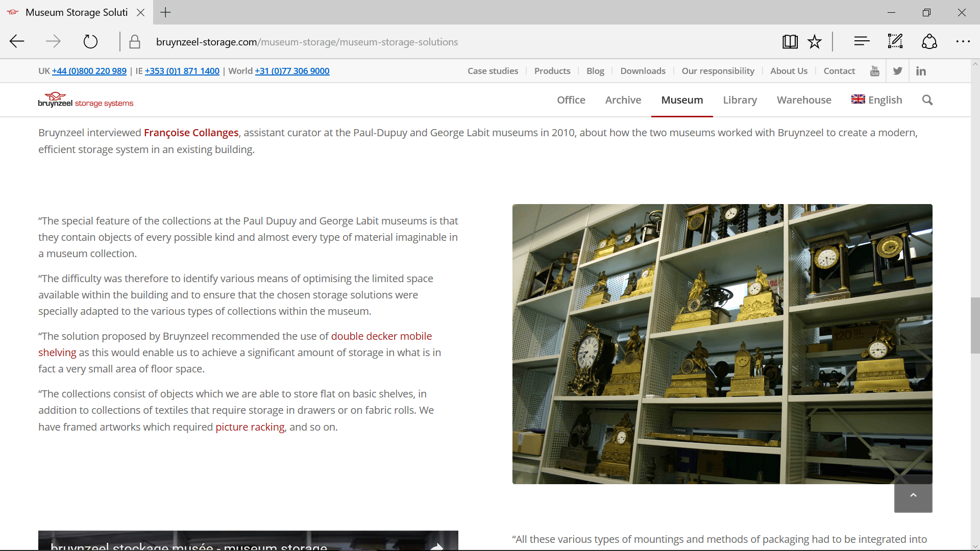Open the Françoise Collanges link
Image resolution: width=980 pixels, height=551 pixels.
[190, 132]
